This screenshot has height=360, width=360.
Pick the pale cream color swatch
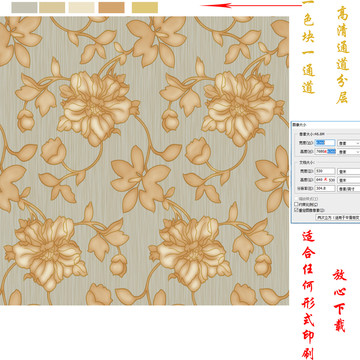tap(82, 7)
